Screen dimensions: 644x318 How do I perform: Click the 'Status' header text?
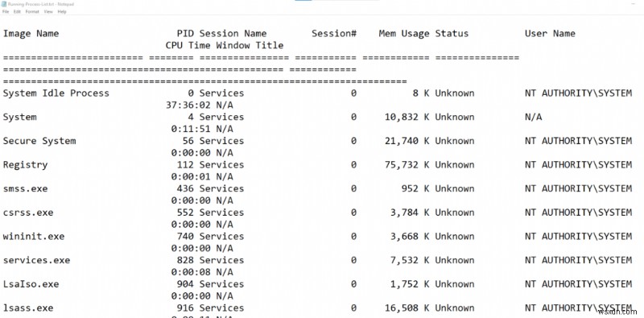[x=452, y=34]
